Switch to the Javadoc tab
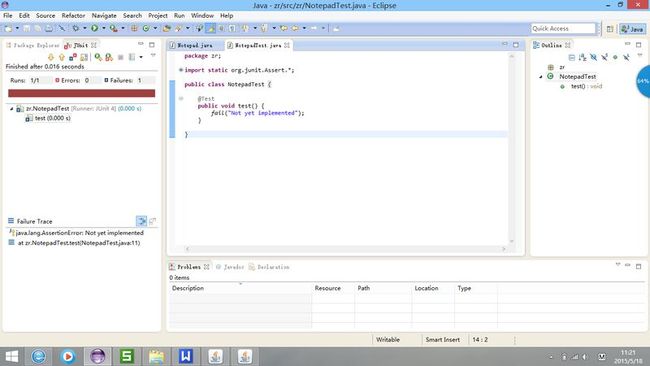 point(230,267)
